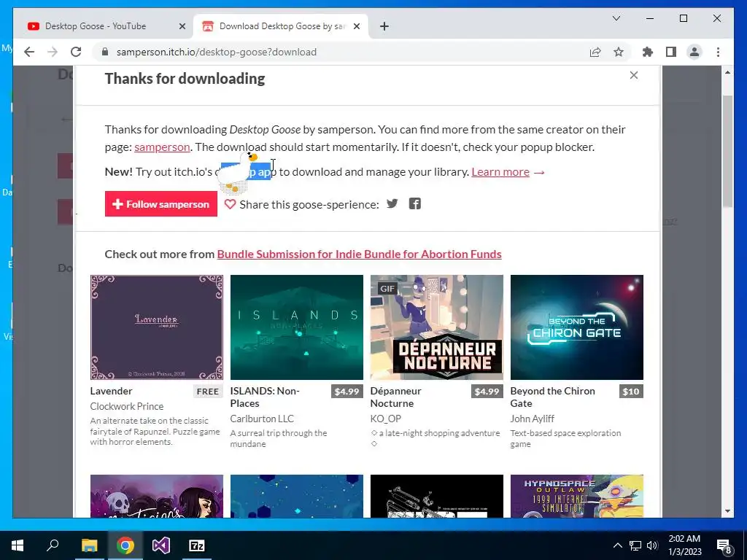Click the Chrome taskbar icon
The width and height of the screenshot is (747, 560).
(125, 545)
